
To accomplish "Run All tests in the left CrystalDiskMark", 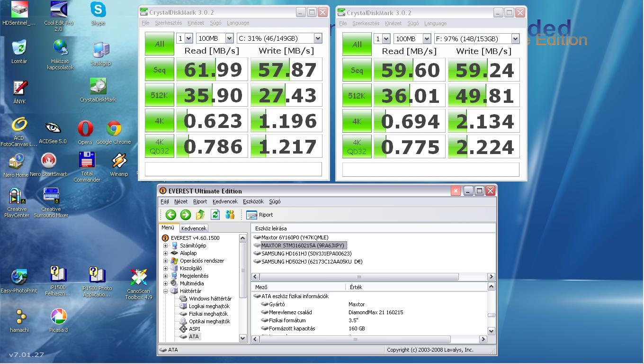I will point(160,44).
